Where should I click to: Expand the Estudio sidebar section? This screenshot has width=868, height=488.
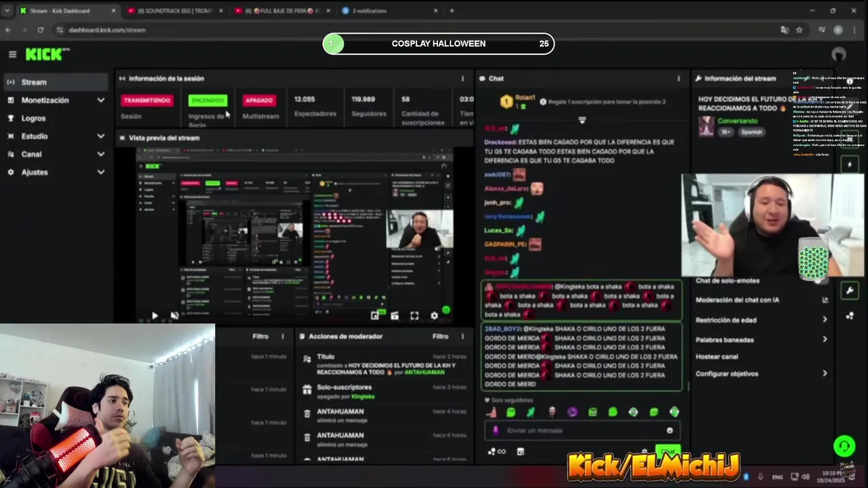[x=54, y=136]
